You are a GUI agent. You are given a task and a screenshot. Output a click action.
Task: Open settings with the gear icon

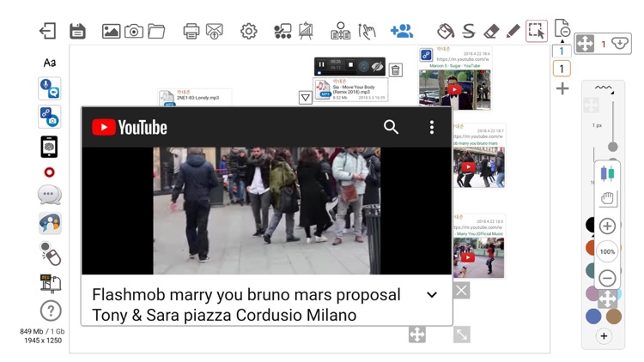(x=248, y=31)
